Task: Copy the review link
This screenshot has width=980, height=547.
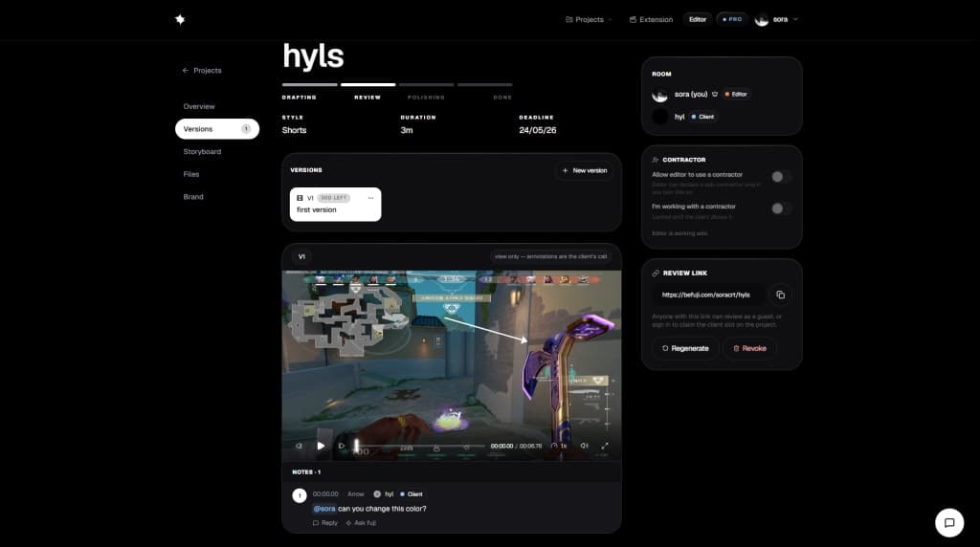Action: point(780,295)
